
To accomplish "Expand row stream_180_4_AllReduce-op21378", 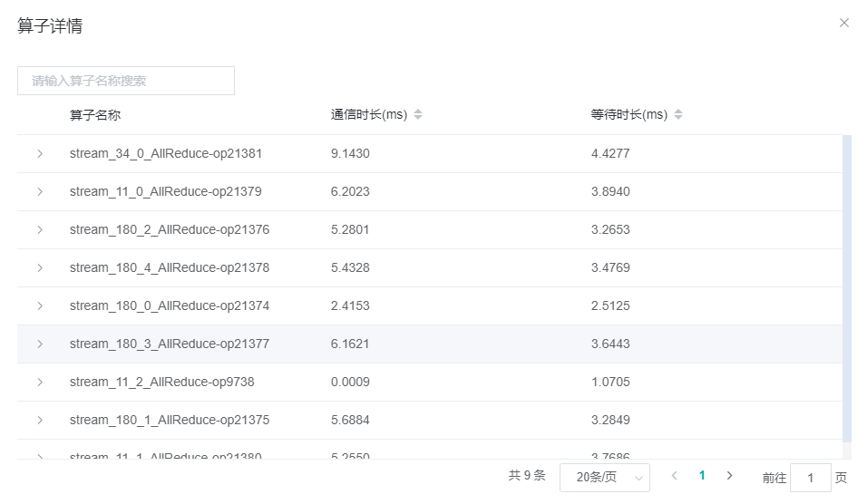I will coord(40,268).
